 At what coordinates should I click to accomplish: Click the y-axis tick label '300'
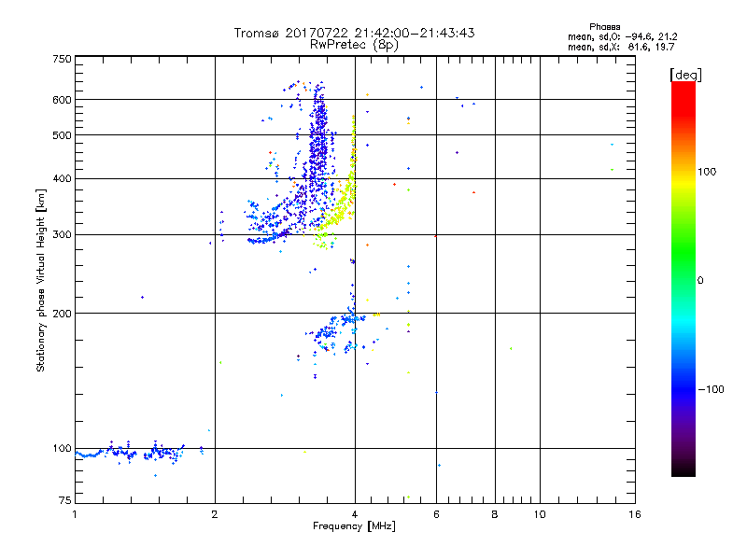click(62, 234)
